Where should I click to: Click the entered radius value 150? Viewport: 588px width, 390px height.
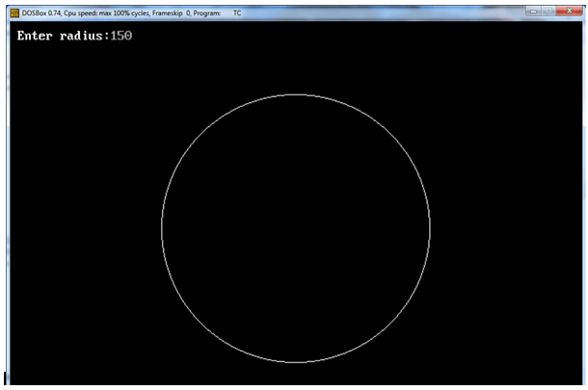(121, 36)
